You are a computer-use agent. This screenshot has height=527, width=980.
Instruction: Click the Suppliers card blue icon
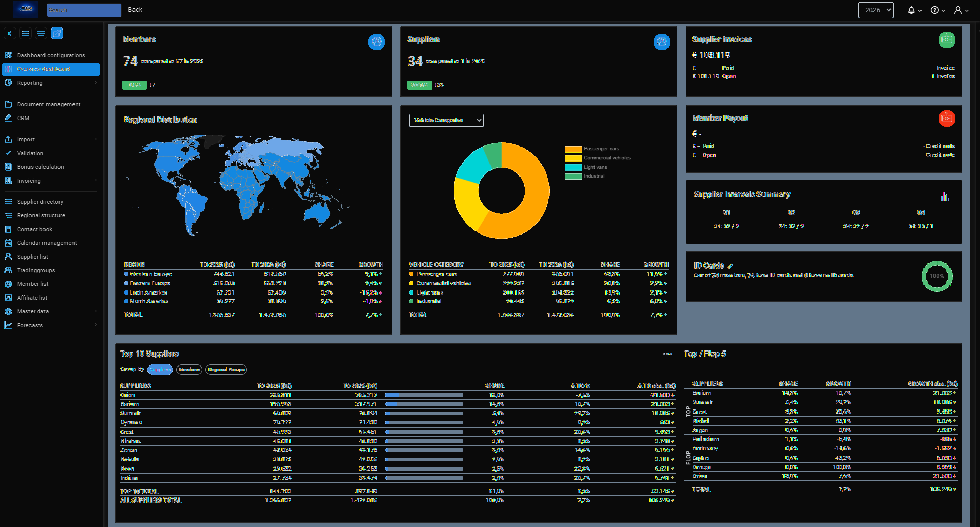[662, 42]
